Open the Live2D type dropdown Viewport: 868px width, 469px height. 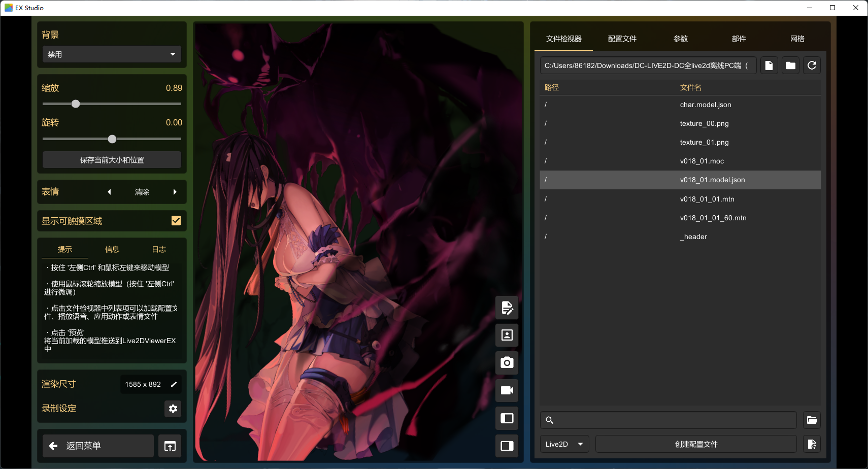point(564,444)
